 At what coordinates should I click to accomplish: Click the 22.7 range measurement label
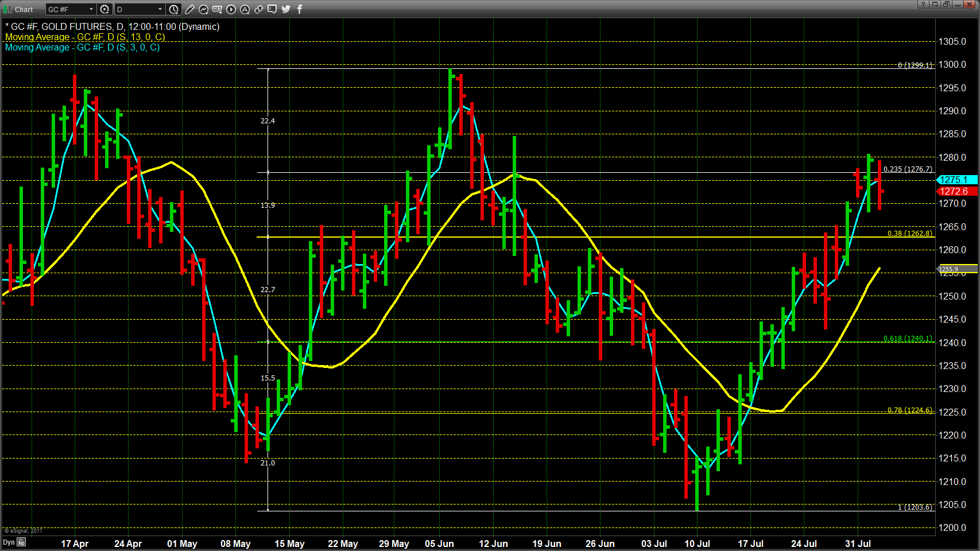click(268, 289)
